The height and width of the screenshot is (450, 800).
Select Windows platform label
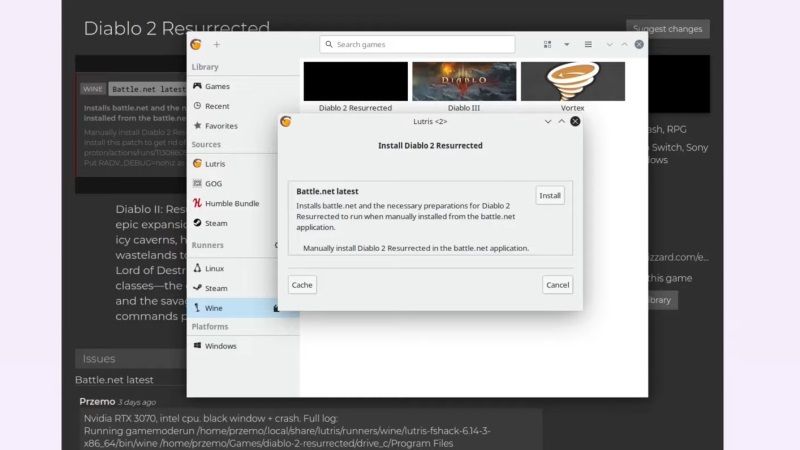[x=220, y=346]
